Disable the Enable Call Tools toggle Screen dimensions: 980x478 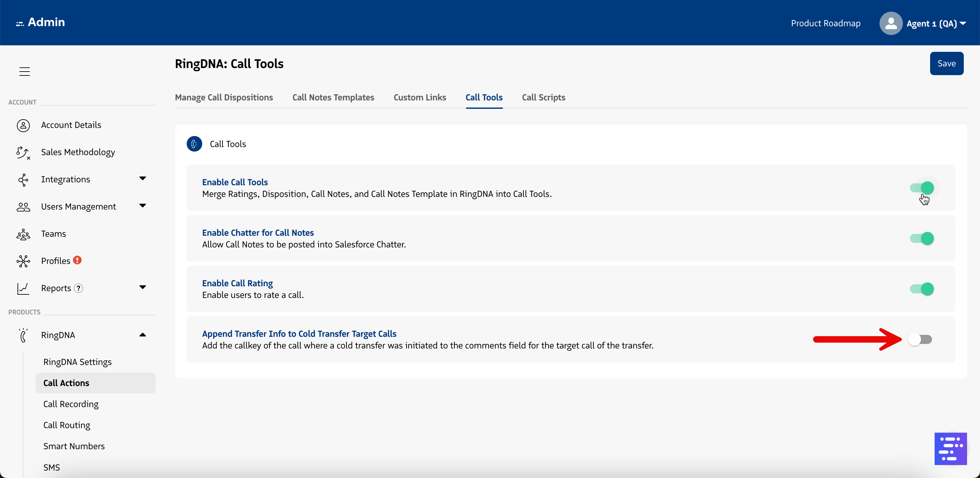[922, 188]
